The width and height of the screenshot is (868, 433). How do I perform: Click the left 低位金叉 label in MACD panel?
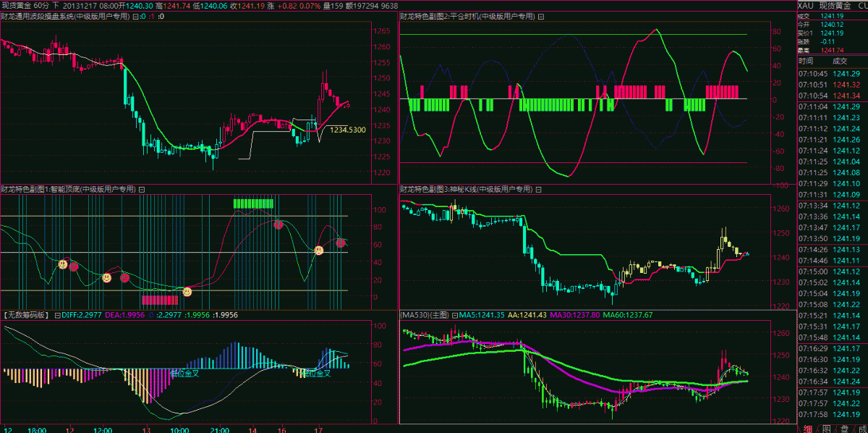pyautogui.click(x=185, y=374)
